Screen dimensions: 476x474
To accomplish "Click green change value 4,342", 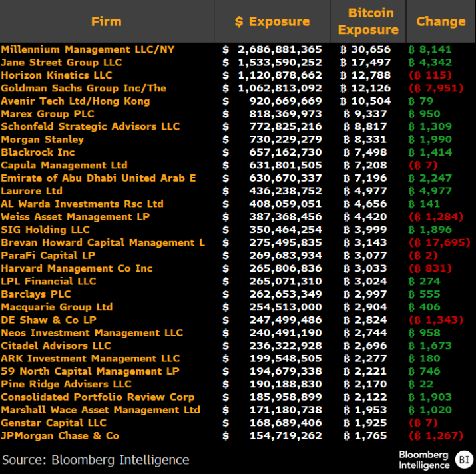I will tap(431, 63).
